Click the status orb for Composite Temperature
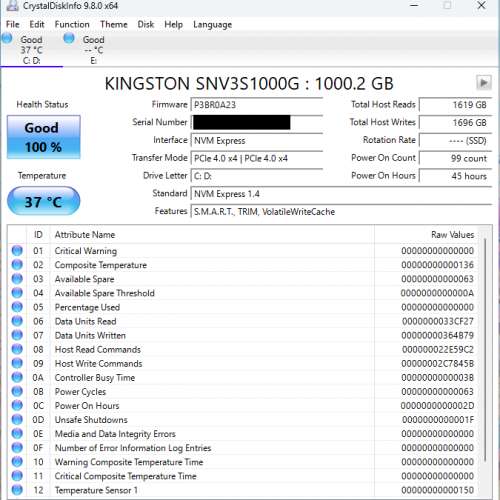The image size is (500, 500). point(17,264)
